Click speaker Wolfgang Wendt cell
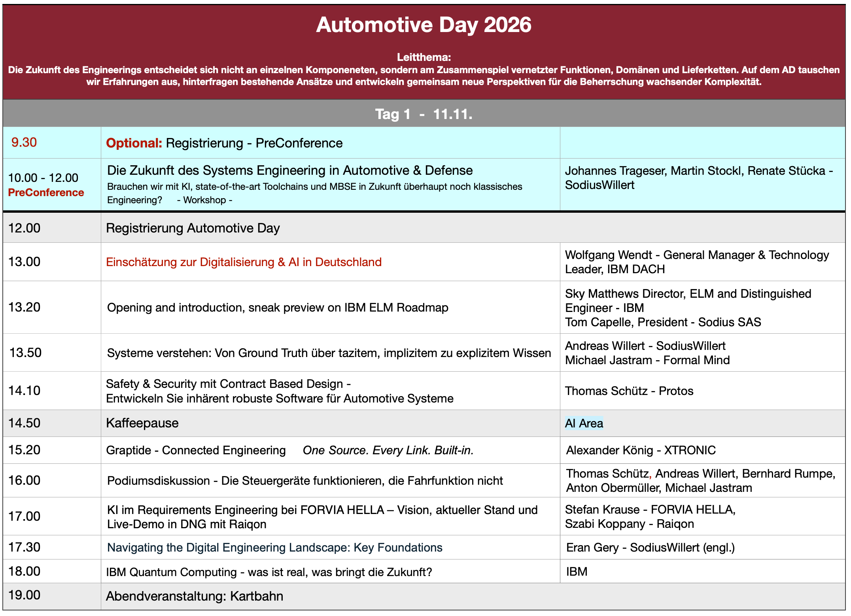The image size is (851, 616). click(703, 262)
